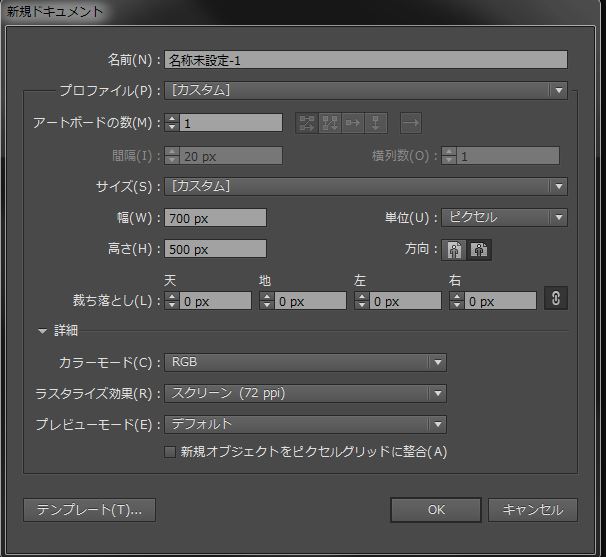606x557 pixels.
Task: Click the 天 bleed stepper arrows
Action: (x=172, y=301)
